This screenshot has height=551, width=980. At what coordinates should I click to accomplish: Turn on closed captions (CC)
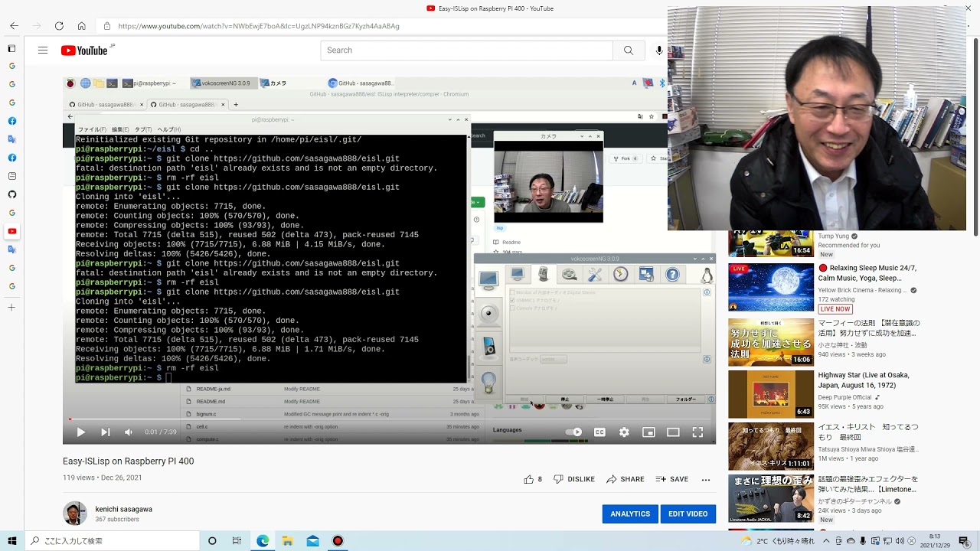(x=599, y=432)
